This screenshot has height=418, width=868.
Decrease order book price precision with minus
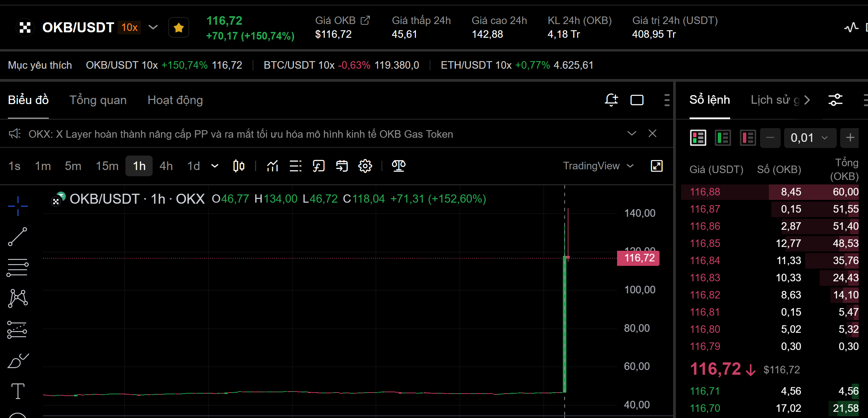coord(770,138)
